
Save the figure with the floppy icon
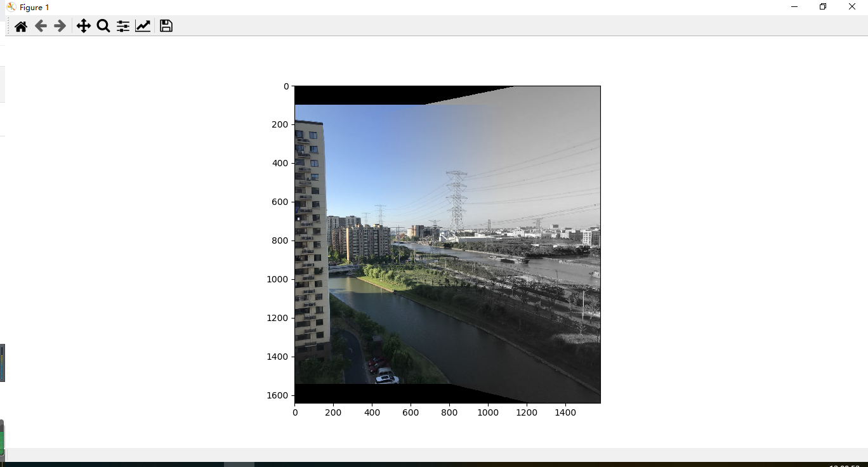166,26
